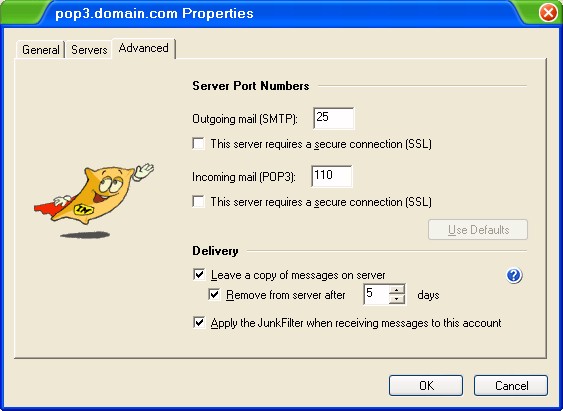Click the Use Defaults button

click(x=478, y=230)
